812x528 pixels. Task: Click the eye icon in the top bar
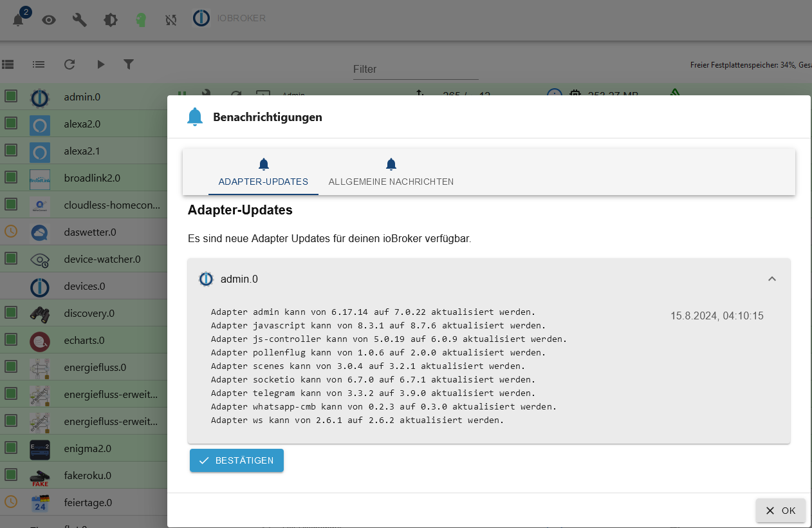click(49, 20)
